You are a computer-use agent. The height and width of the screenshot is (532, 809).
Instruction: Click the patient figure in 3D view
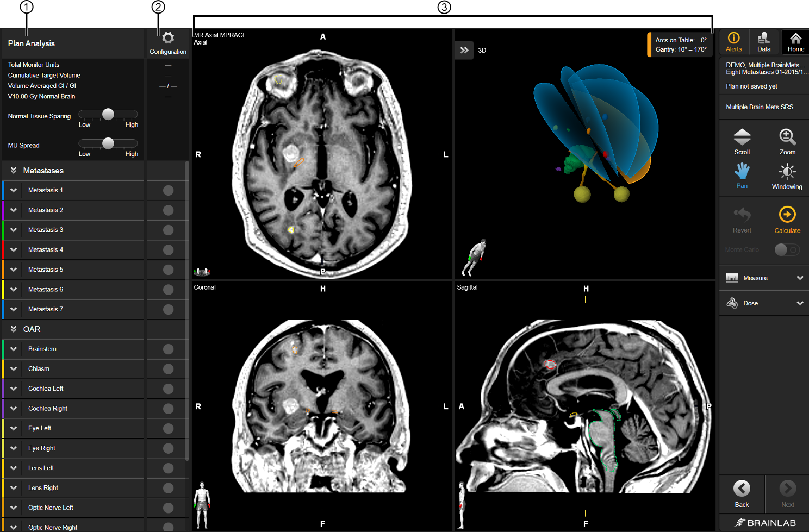(x=474, y=258)
